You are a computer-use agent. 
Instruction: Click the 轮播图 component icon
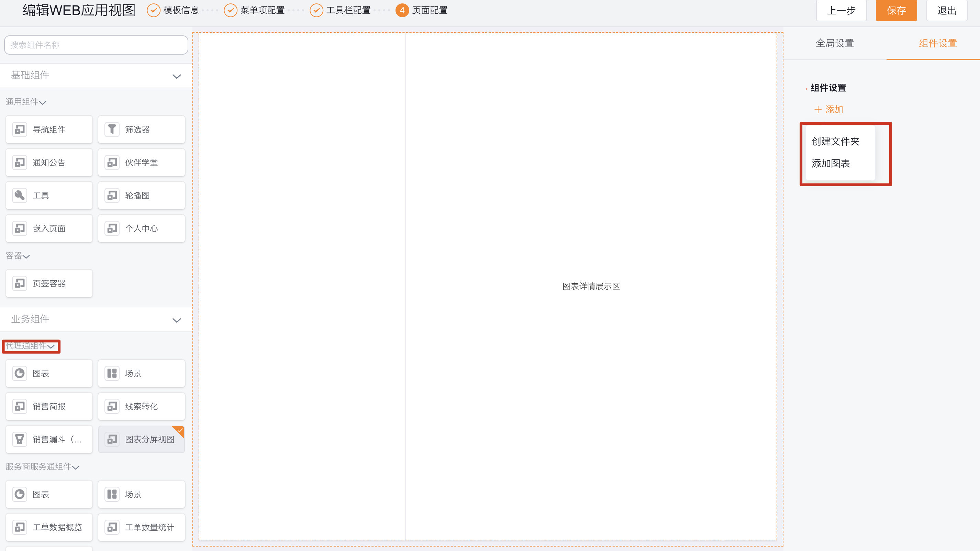tap(112, 195)
